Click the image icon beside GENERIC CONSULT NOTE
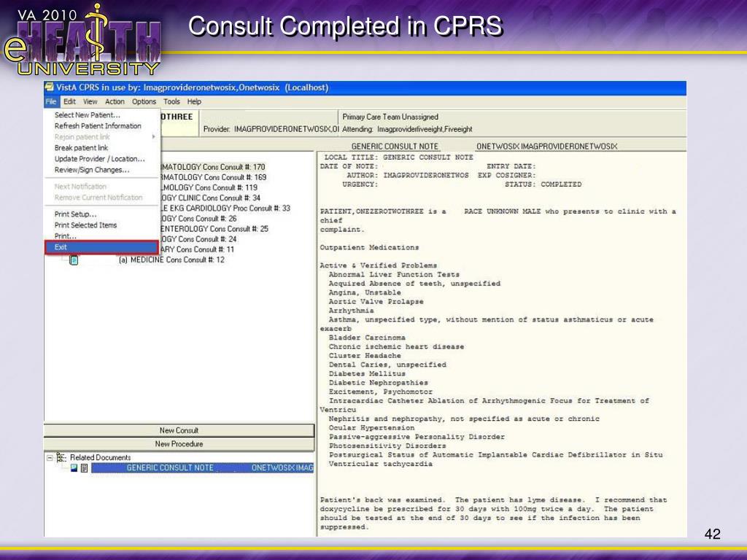The width and height of the screenshot is (747, 560). coord(74,468)
